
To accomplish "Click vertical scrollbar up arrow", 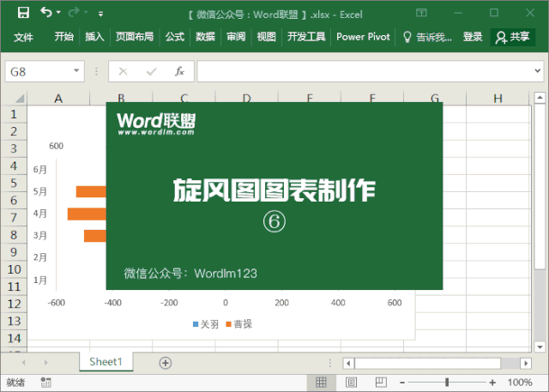I will coord(540,98).
